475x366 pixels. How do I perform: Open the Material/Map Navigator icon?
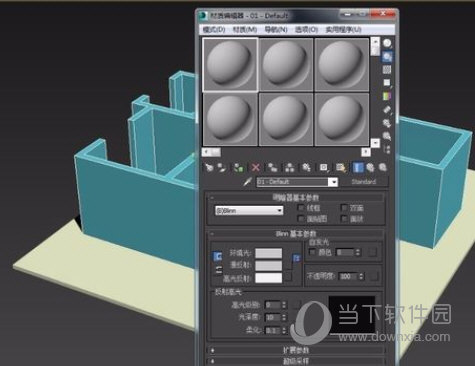[x=387, y=149]
